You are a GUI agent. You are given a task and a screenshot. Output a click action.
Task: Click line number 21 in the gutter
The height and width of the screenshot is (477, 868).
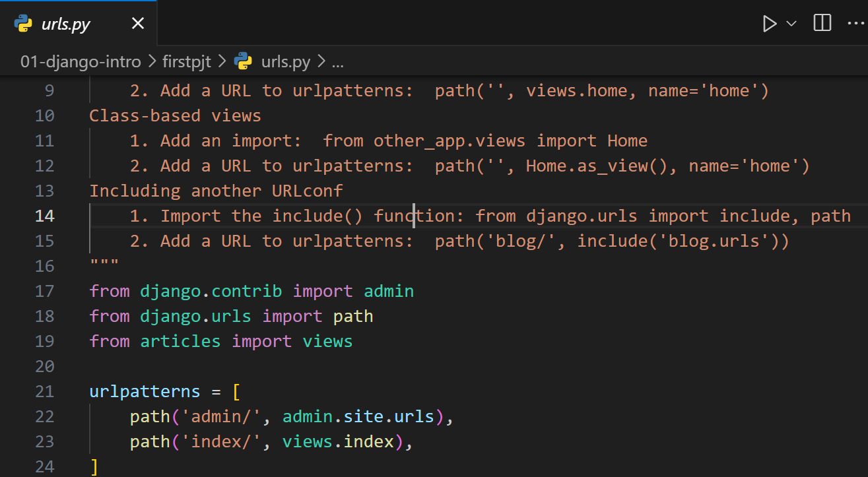tap(44, 391)
